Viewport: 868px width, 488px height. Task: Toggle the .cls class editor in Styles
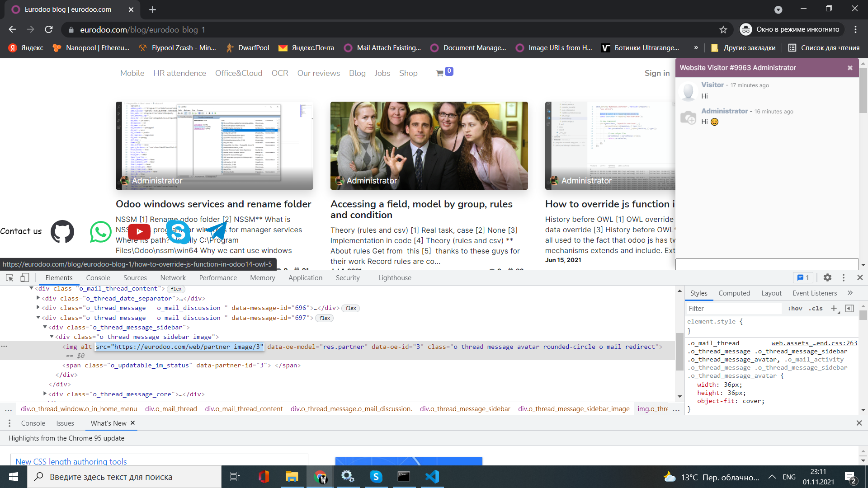point(816,308)
